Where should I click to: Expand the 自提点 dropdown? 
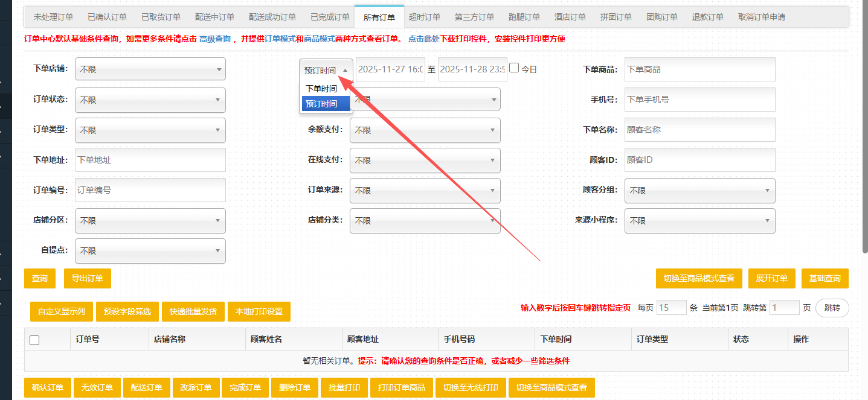point(150,250)
